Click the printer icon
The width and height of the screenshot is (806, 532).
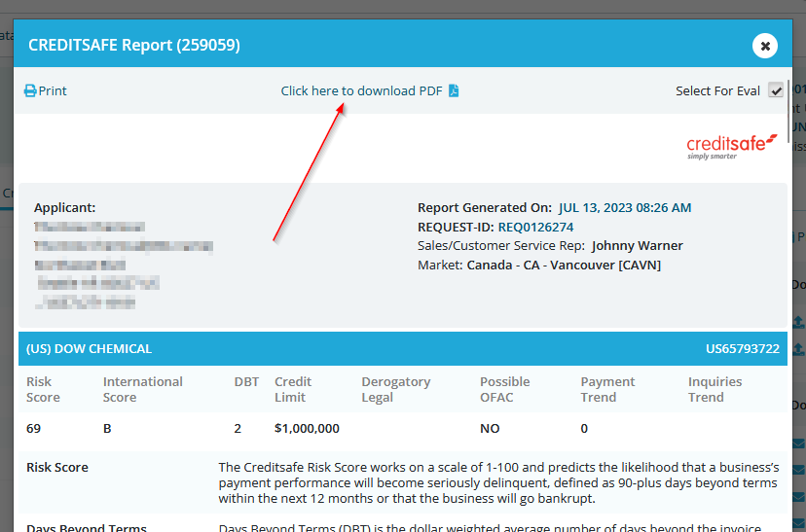(x=30, y=90)
